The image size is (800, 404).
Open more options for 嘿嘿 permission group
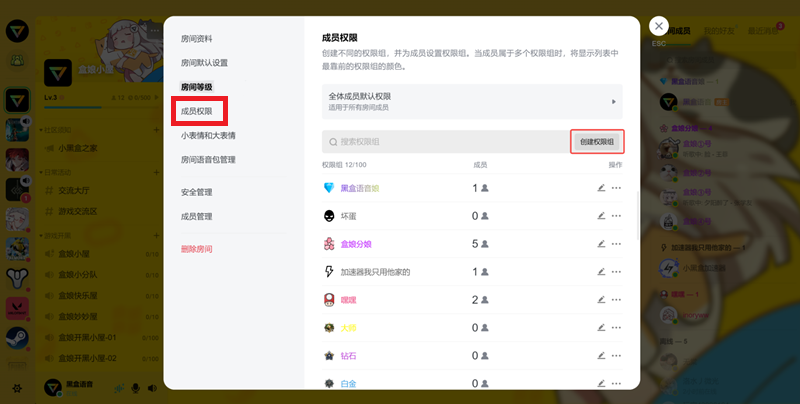click(616, 299)
